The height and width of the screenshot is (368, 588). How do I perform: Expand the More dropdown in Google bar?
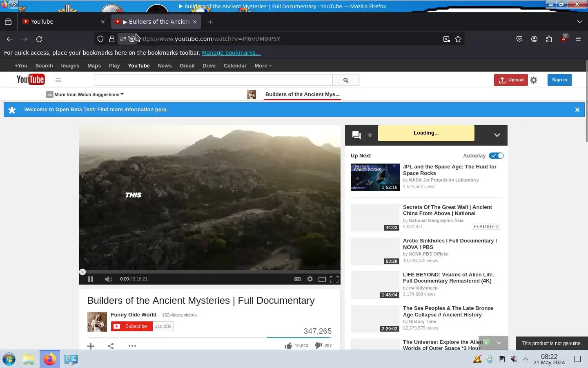coord(263,66)
